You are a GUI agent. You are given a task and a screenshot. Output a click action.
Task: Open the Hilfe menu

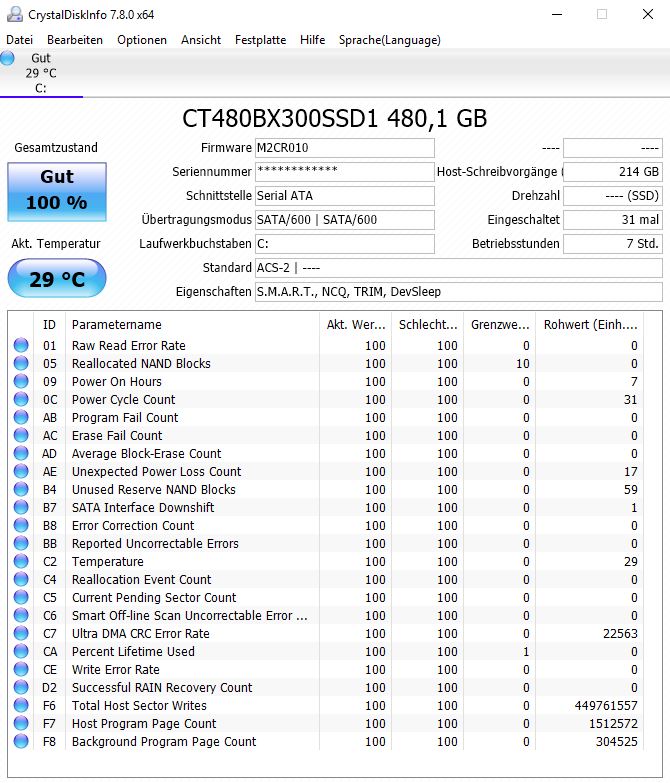click(x=313, y=40)
